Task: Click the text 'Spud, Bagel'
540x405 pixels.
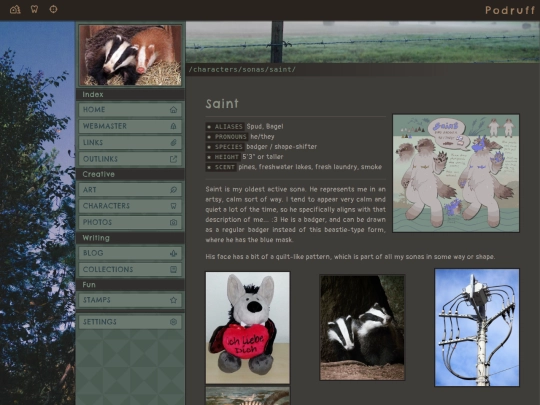Action: tap(265, 126)
